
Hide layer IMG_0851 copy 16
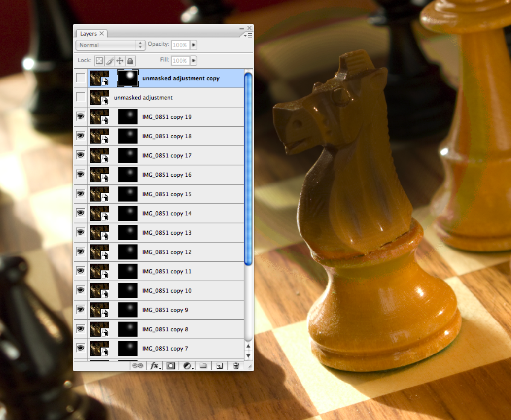pos(80,174)
